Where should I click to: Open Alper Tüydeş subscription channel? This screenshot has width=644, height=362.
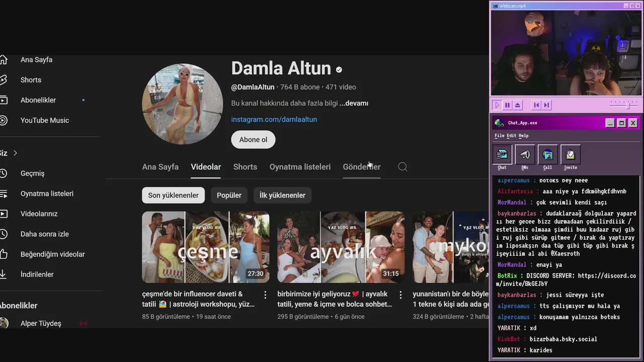click(41, 323)
